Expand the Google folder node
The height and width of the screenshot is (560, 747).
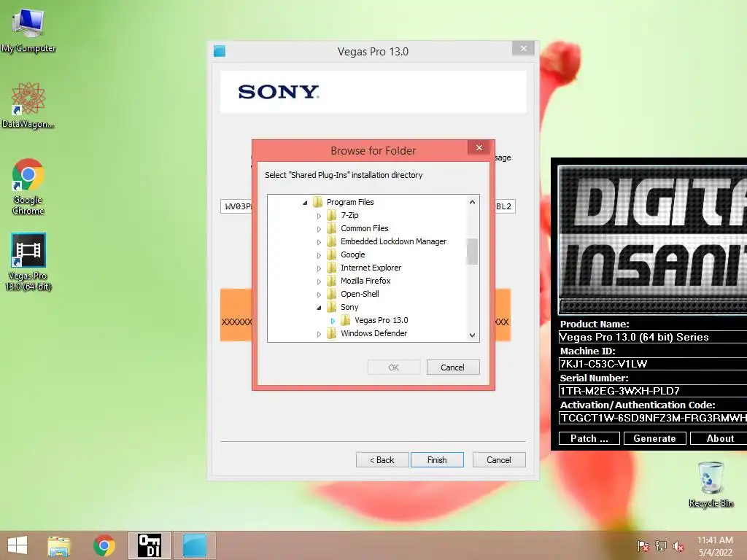[319, 255]
